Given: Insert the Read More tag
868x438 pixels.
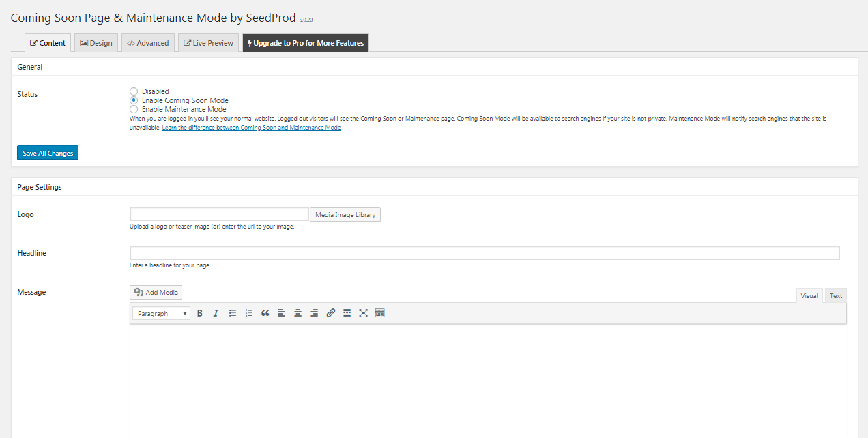Looking at the screenshot, I should [x=347, y=313].
